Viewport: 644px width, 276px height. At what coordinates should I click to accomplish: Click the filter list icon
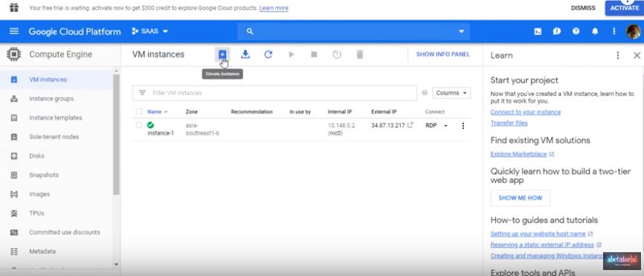[143, 93]
